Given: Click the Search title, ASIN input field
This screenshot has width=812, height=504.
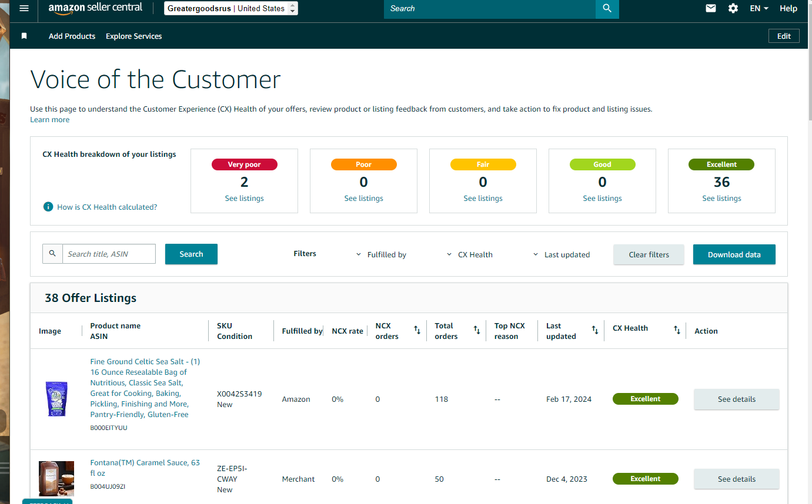Looking at the screenshot, I should (109, 254).
